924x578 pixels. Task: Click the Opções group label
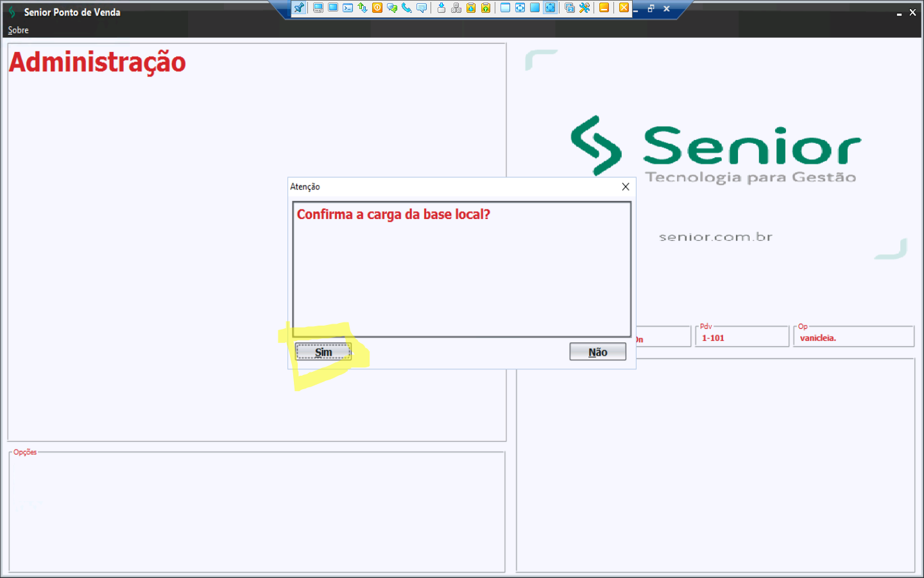(25, 452)
